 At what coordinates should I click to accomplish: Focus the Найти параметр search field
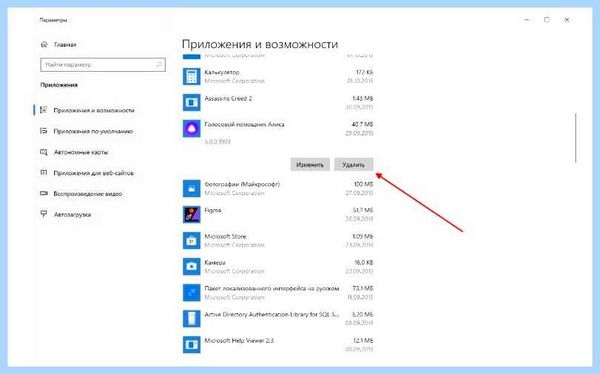[103, 65]
